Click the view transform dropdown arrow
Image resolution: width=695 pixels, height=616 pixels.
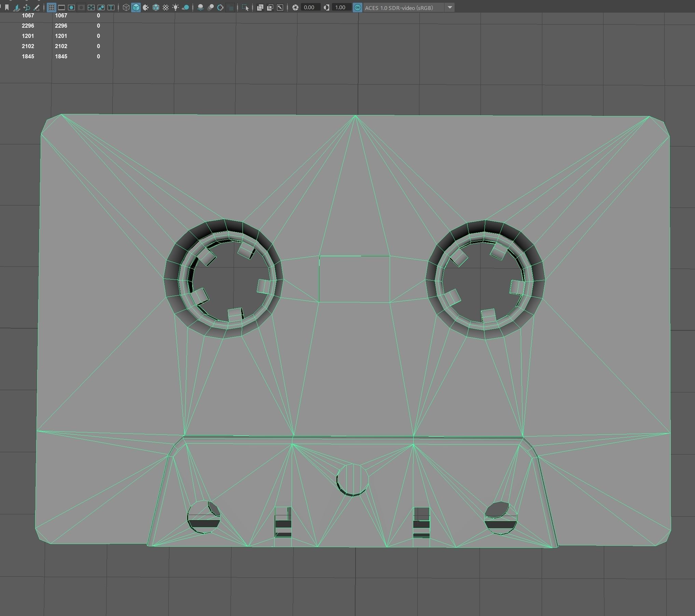(x=450, y=7)
